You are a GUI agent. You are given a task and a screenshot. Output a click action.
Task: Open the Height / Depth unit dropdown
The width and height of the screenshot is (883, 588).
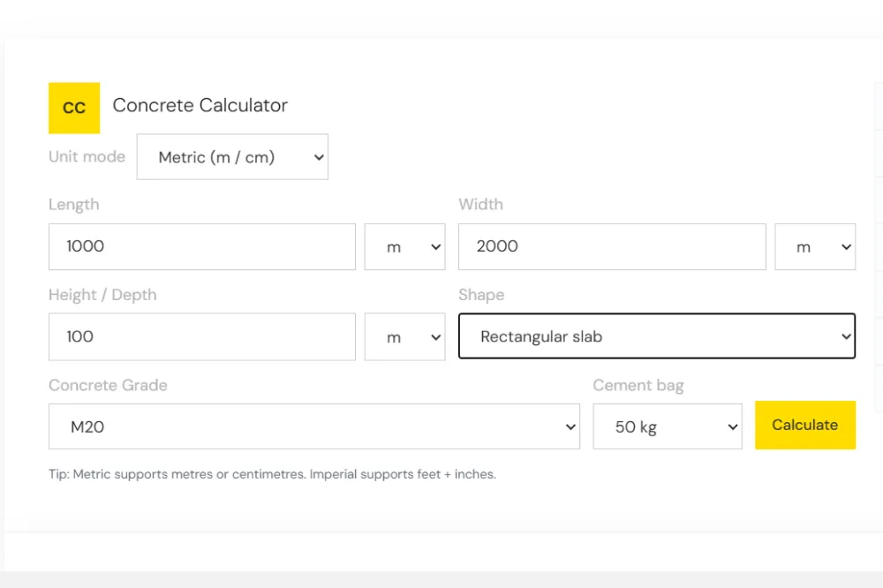[x=404, y=336]
